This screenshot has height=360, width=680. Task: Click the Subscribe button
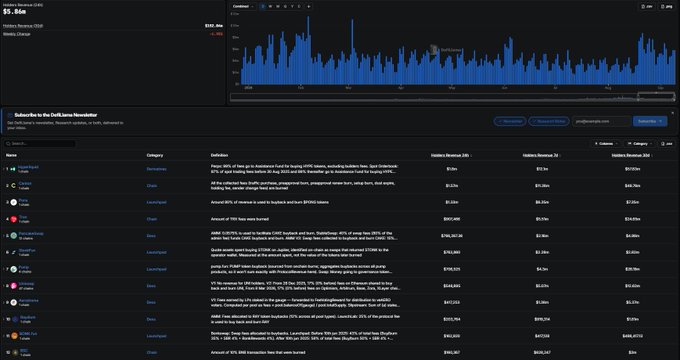[650, 121]
